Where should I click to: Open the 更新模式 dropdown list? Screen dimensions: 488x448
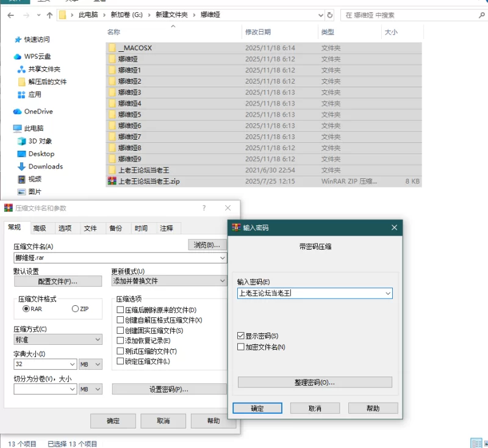(222, 281)
